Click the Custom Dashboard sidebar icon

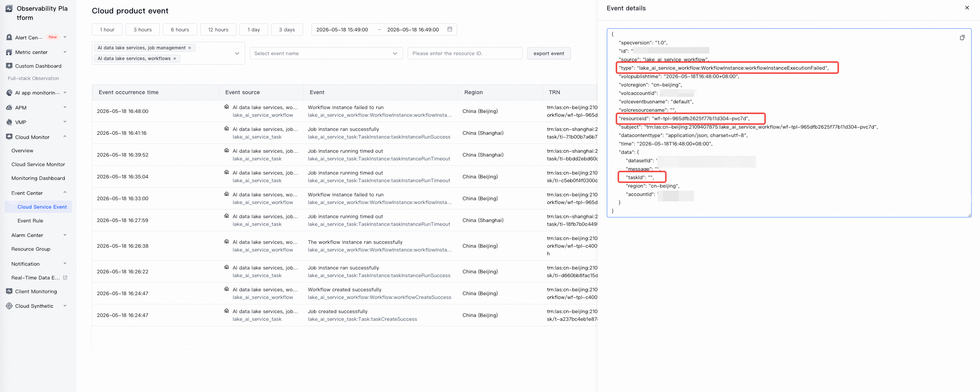[x=9, y=66]
